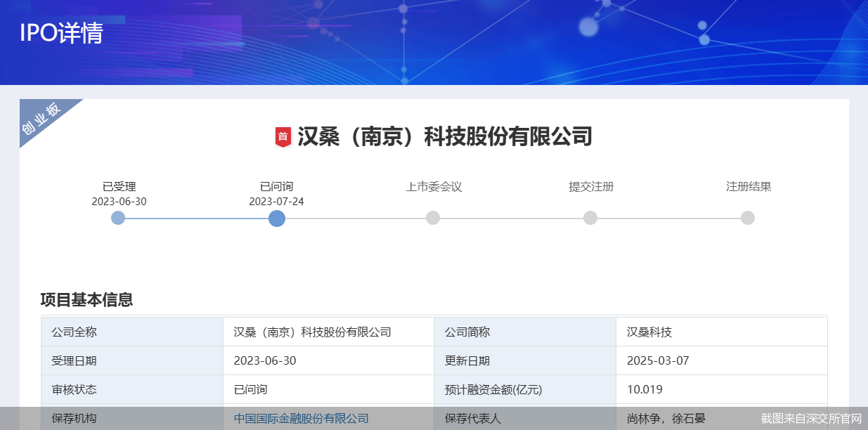Click the 注册结果 stage circle
Screen dimensions: 868x430
click(x=748, y=219)
